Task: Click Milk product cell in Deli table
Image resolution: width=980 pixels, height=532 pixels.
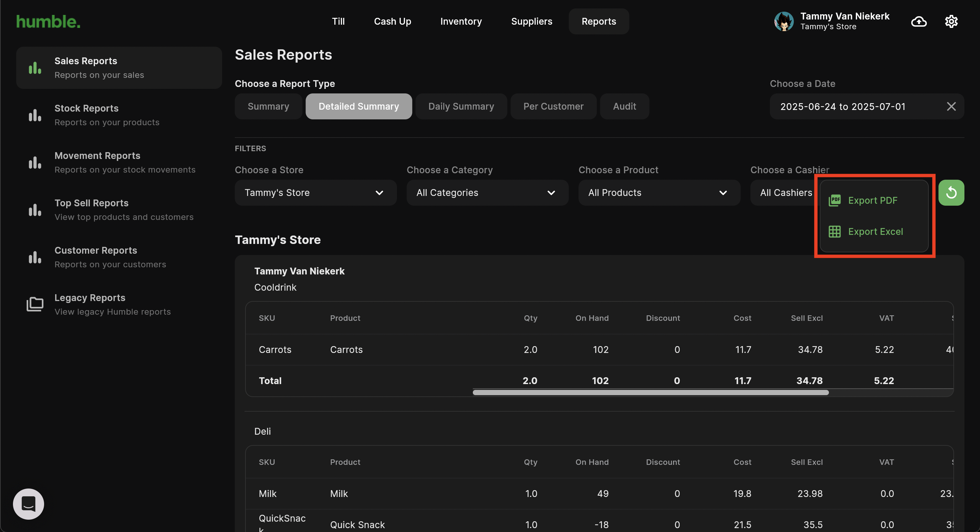Action: 339,494
